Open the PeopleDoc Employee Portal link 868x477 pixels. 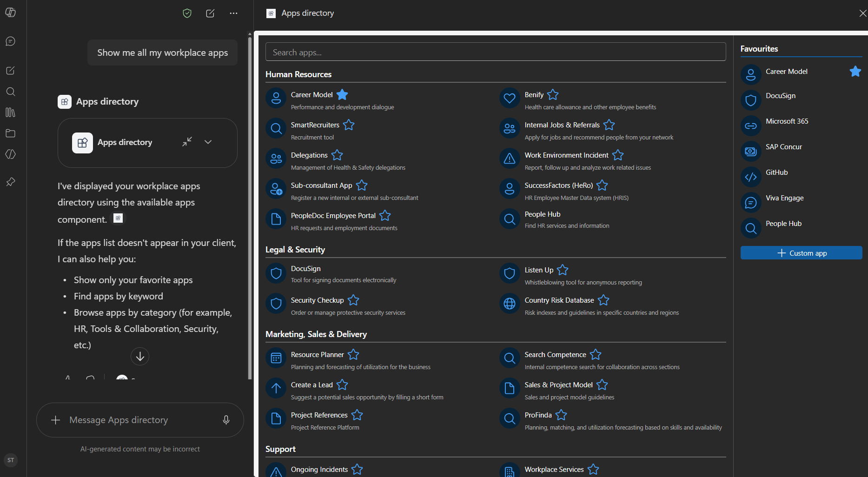pyautogui.click(x=333, y=215)
